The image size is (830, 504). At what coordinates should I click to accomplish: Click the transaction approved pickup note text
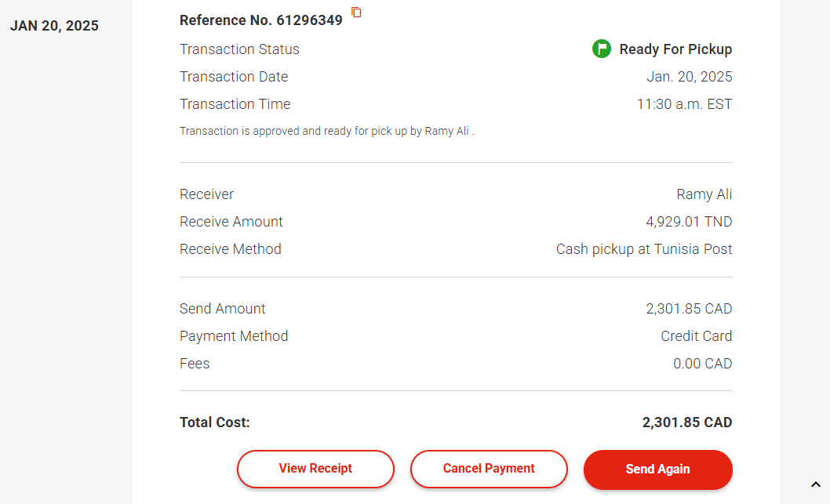[326, 131]
